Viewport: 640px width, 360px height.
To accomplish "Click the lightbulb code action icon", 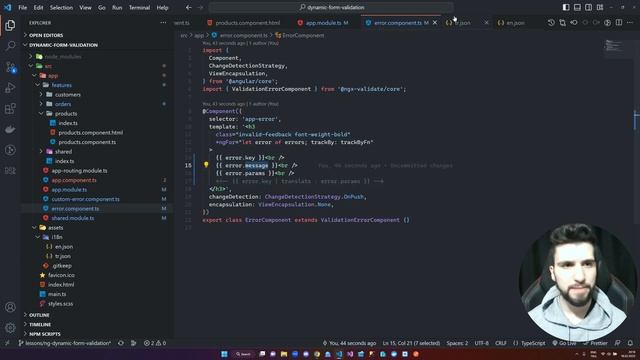I will 206,164.
